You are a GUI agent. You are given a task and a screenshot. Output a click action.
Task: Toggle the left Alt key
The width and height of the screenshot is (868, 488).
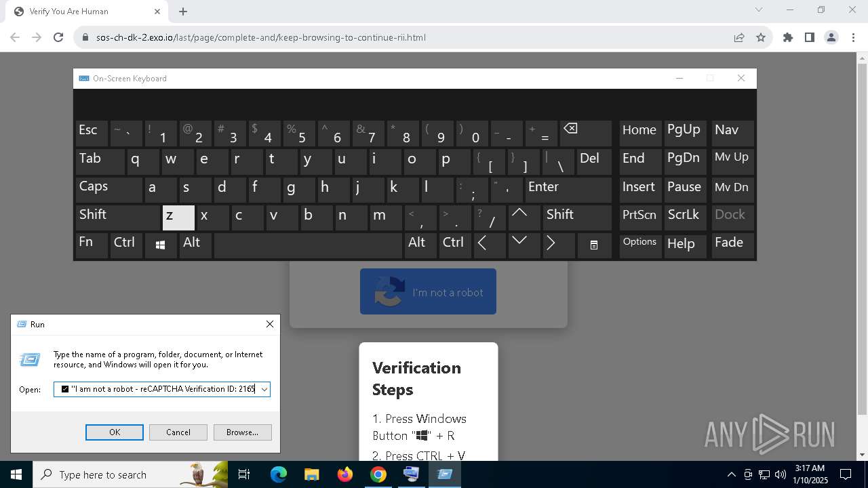pos(195,245)
